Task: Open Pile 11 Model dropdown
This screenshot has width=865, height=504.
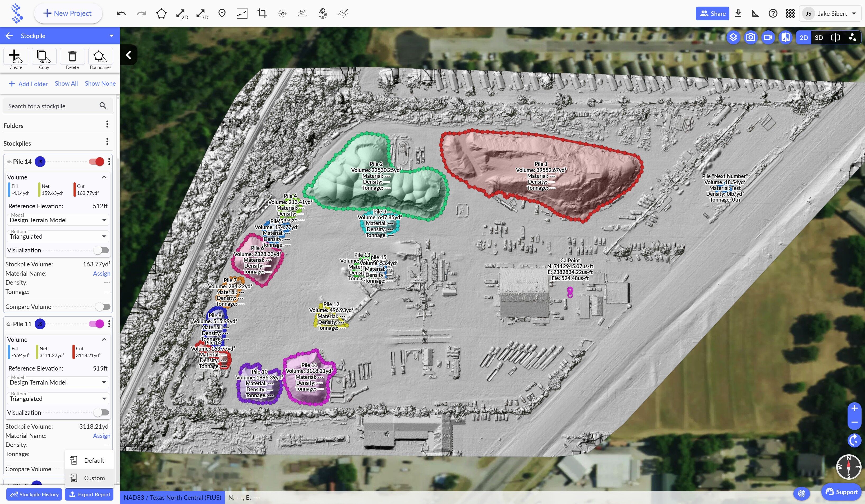Action: [58, 382]
